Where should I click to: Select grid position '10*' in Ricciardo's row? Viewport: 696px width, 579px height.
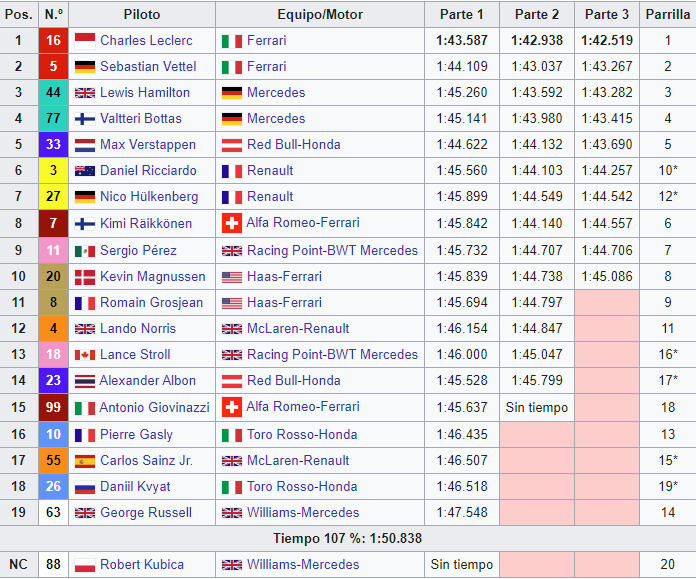668,171
